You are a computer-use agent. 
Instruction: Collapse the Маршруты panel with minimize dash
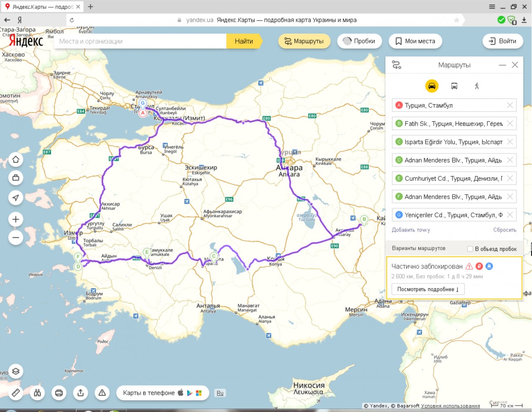[x=502, y=65]
